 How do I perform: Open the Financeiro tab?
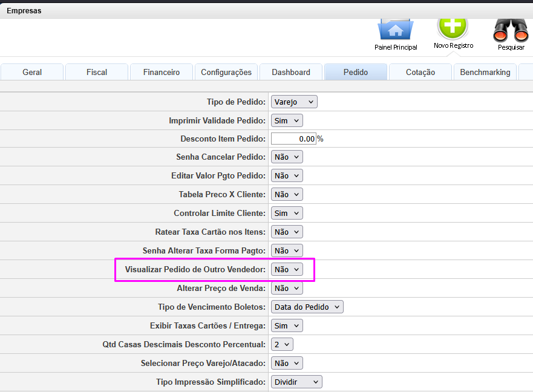(x=162, y=72)
